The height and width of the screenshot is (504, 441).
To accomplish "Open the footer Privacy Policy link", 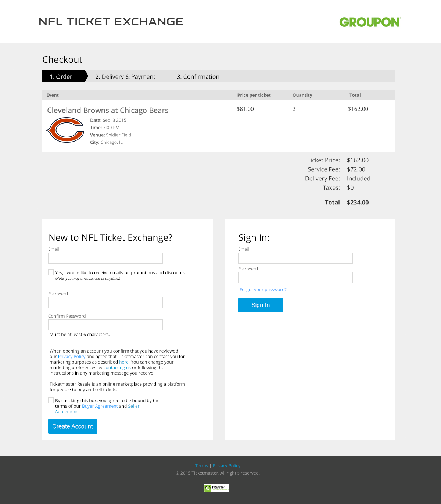I will (x=226, y=466).
